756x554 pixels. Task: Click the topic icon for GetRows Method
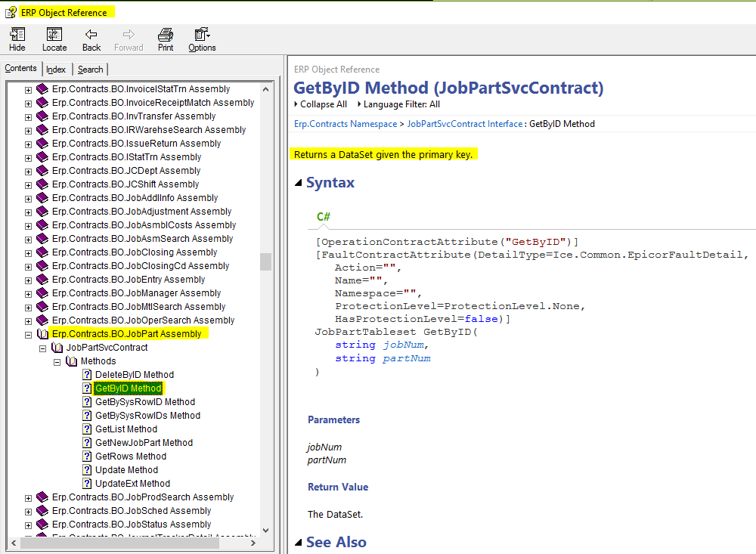[x=87, y=456]
